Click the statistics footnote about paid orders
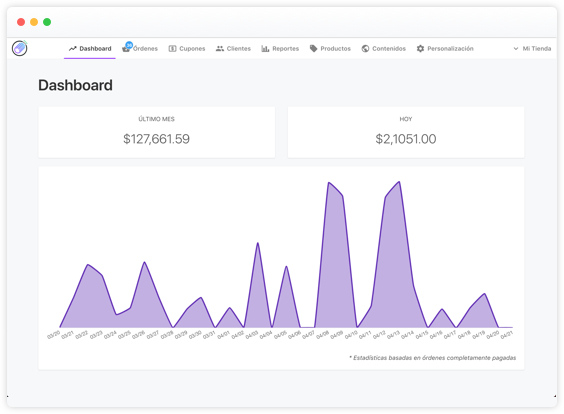 pos(433,358)
